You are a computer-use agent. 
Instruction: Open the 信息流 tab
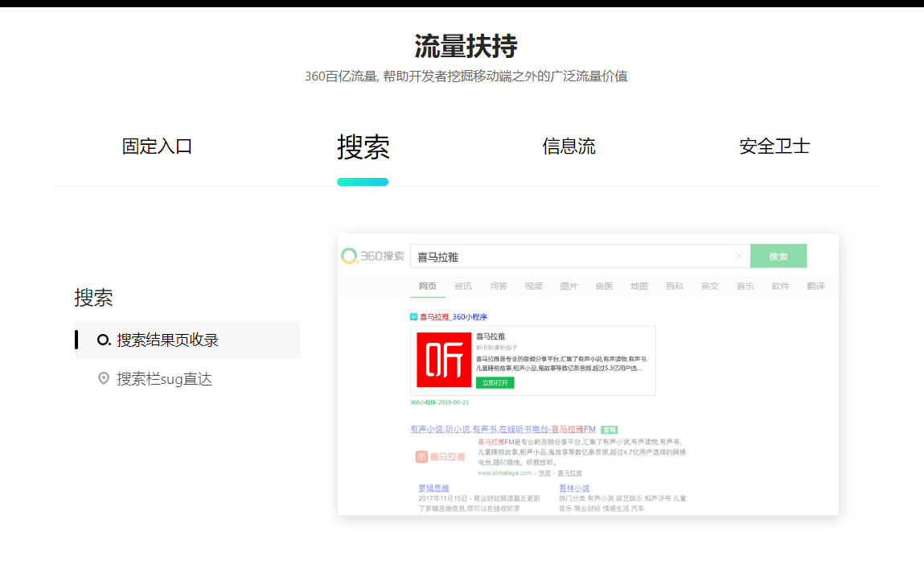(x=569, y=146)
